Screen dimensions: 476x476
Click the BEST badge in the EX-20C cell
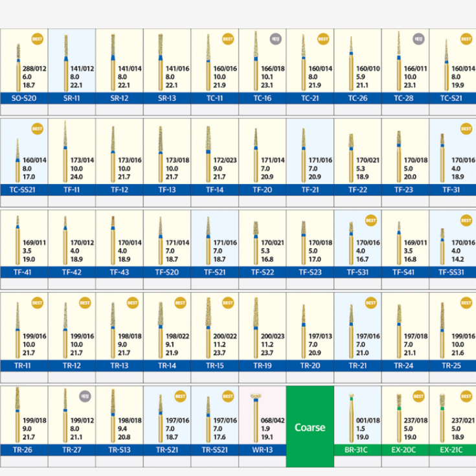[418, 396]
